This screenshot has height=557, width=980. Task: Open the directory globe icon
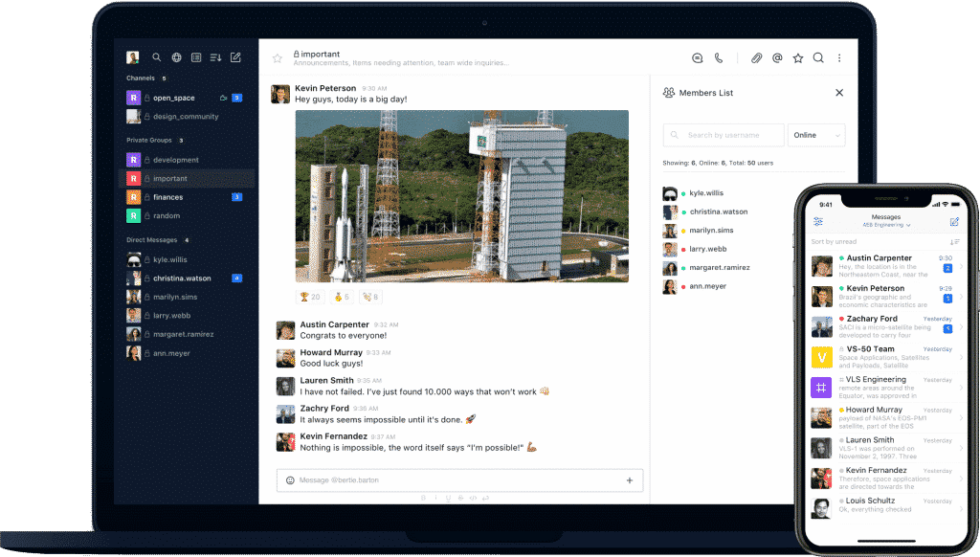coord(177,57)
